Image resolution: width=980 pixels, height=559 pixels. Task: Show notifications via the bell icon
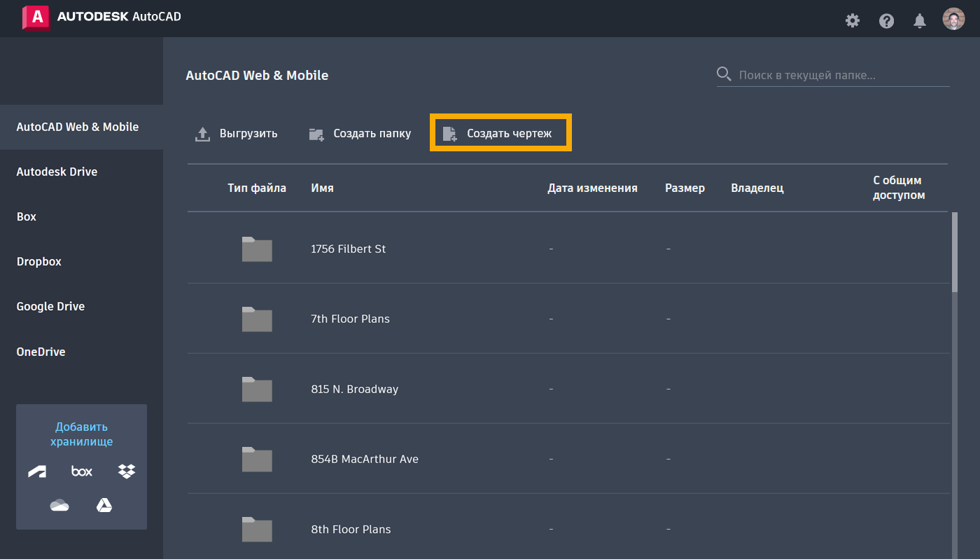click(x=920, y=20)
